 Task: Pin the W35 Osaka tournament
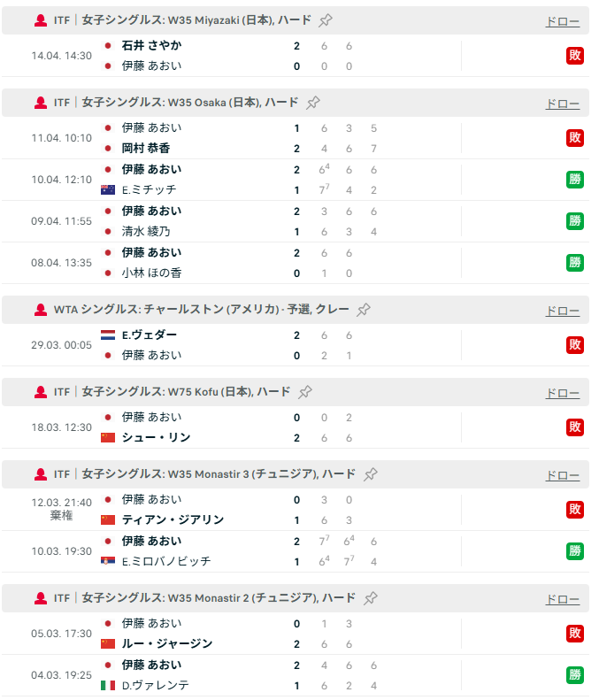(312, 103)
